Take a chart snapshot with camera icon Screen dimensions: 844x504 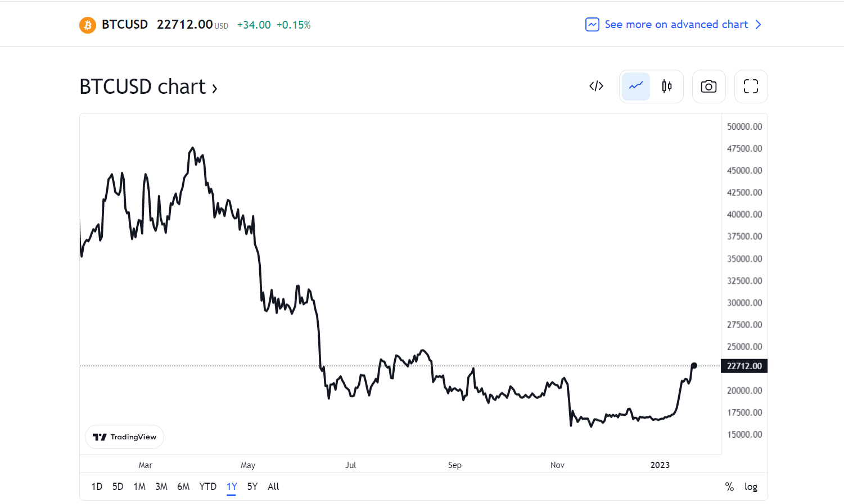point(708,87)
